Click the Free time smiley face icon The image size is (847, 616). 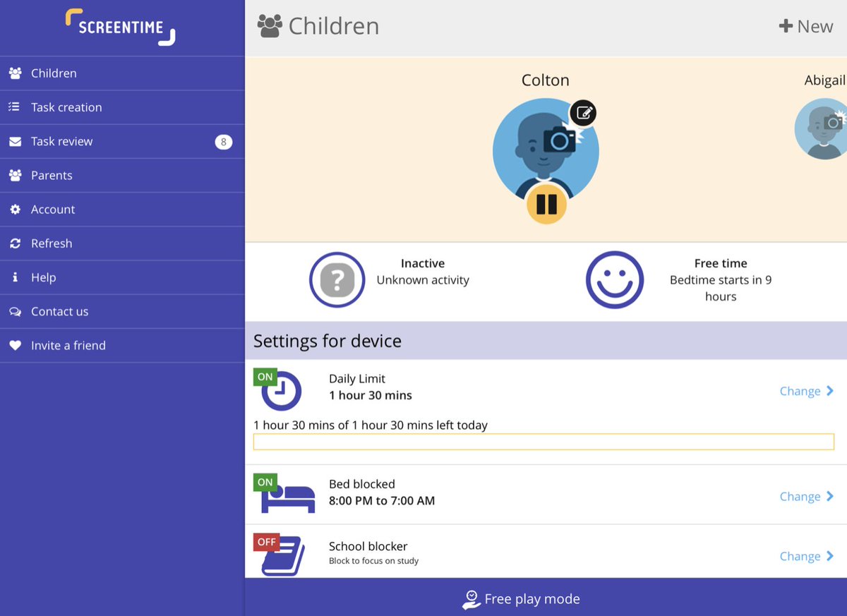point(615,280)
